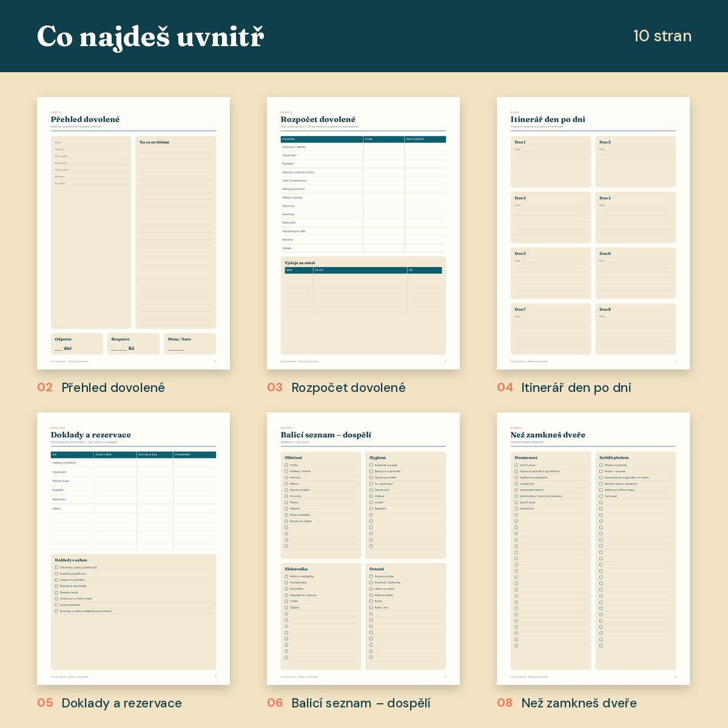Click the caption "03 Rozpočet dovolené"
728x728 pixels.
(x=336, y=388)
